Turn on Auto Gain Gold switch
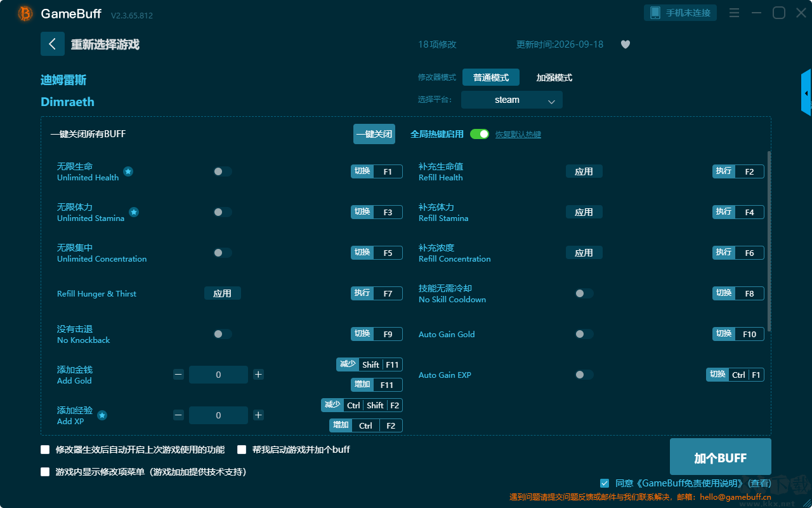Image resolution: width=812 pixels, height=508 pixels. click(584, 334)
